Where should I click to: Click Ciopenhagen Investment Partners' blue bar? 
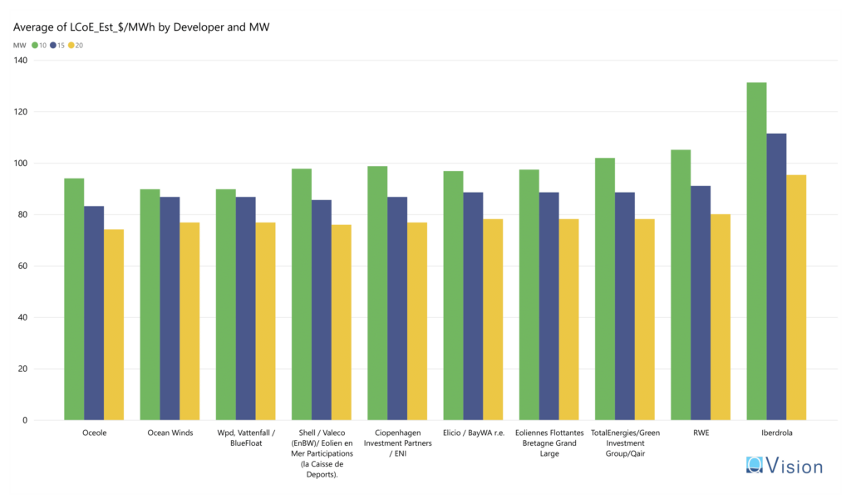(397, 309)
